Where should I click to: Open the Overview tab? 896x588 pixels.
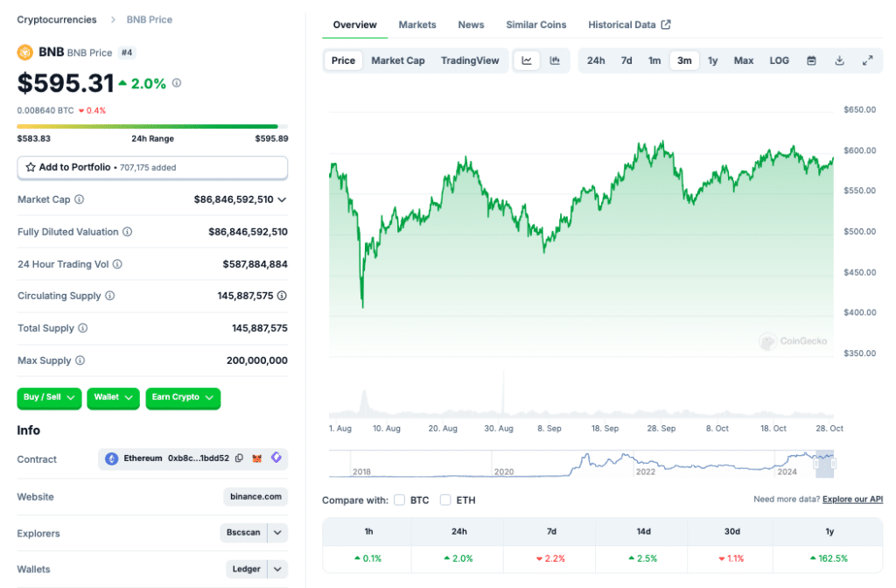tap(355, 24)
